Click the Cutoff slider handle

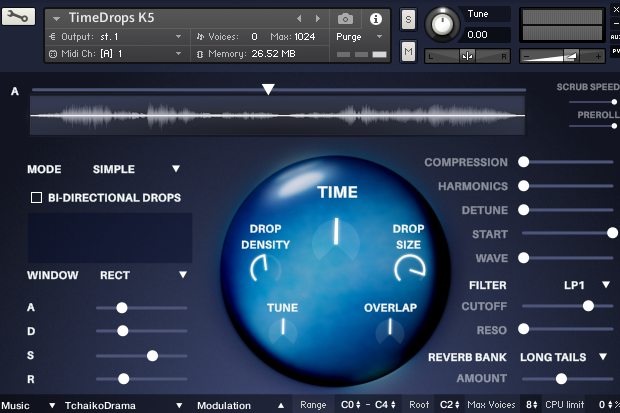click(588, 305)
